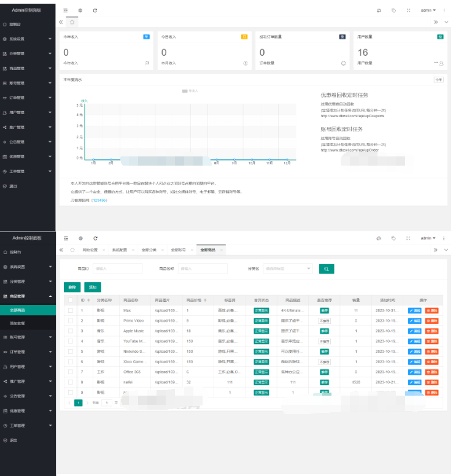
Task: Click into the 商品ID input field
Action: (117, 269)
